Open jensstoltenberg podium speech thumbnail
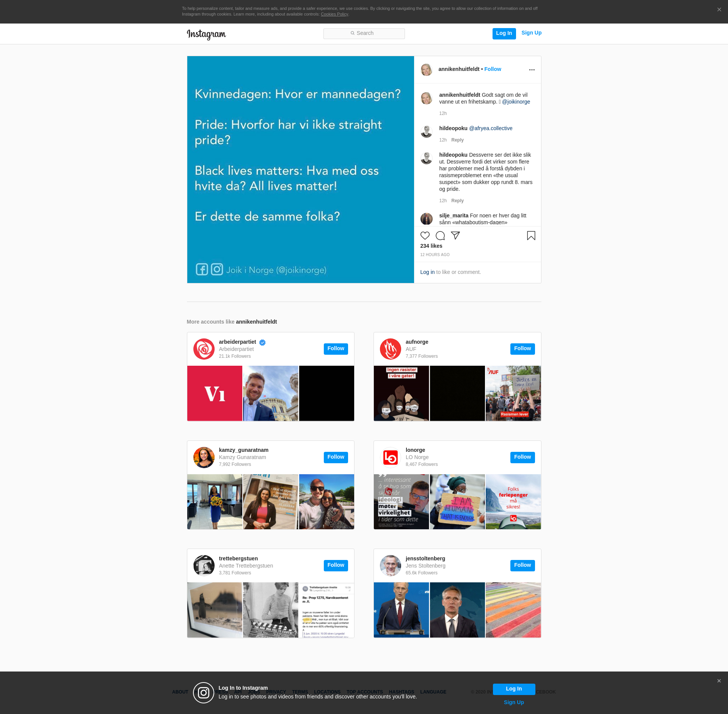The height and width of the screenshot is (714, 728). (401, 610)
